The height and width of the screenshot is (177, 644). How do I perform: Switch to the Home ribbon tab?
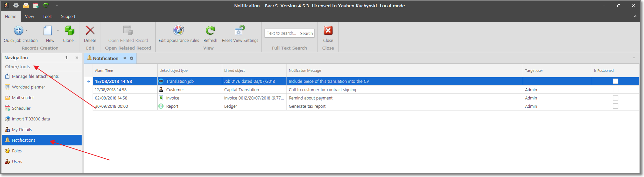click(11, 16)
